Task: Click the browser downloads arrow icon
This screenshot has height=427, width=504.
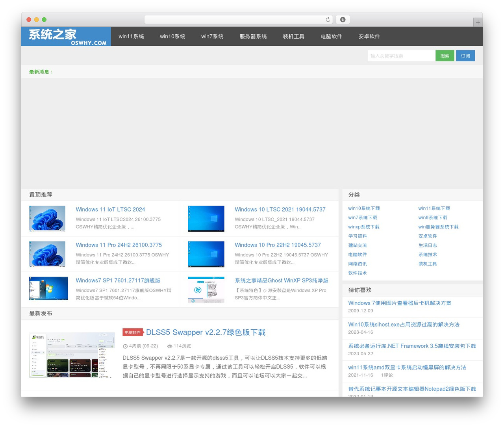Action: [343, 20]
